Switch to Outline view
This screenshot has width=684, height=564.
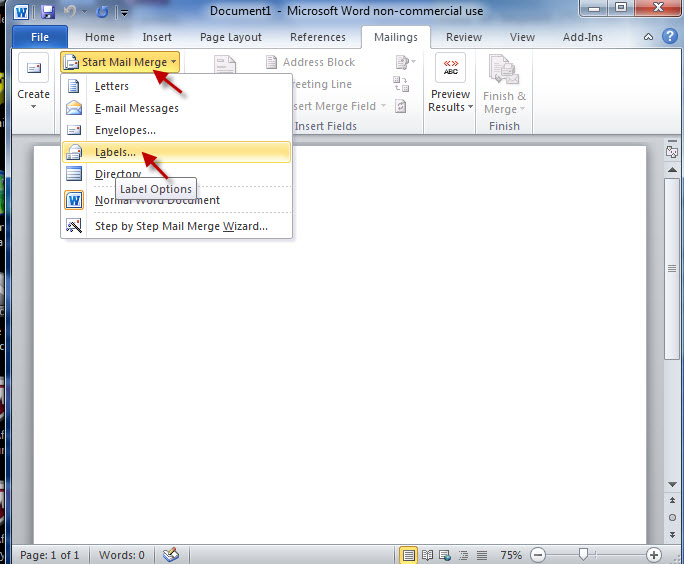pos(463,555)
